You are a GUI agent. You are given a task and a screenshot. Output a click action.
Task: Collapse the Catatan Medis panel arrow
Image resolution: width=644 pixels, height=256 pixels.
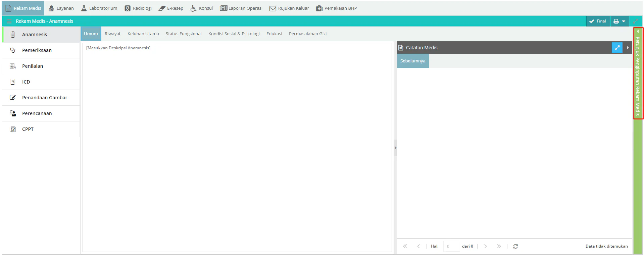(628, 48)
